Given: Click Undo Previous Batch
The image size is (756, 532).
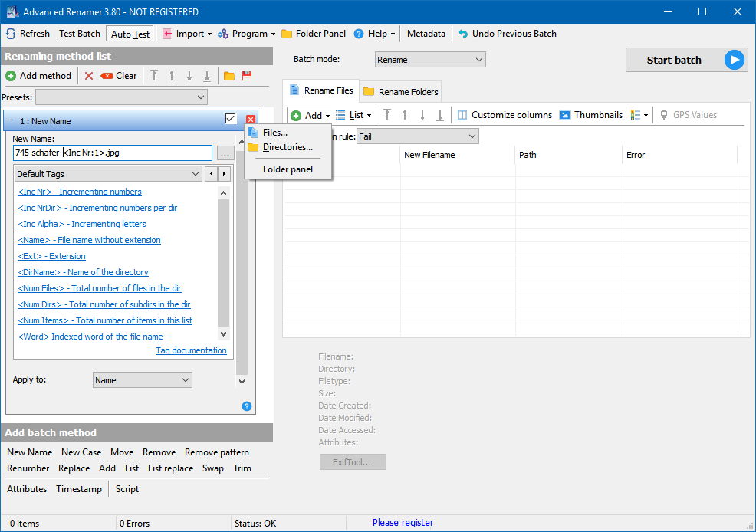Looking at the screenshot, I should tap(507, 34).
